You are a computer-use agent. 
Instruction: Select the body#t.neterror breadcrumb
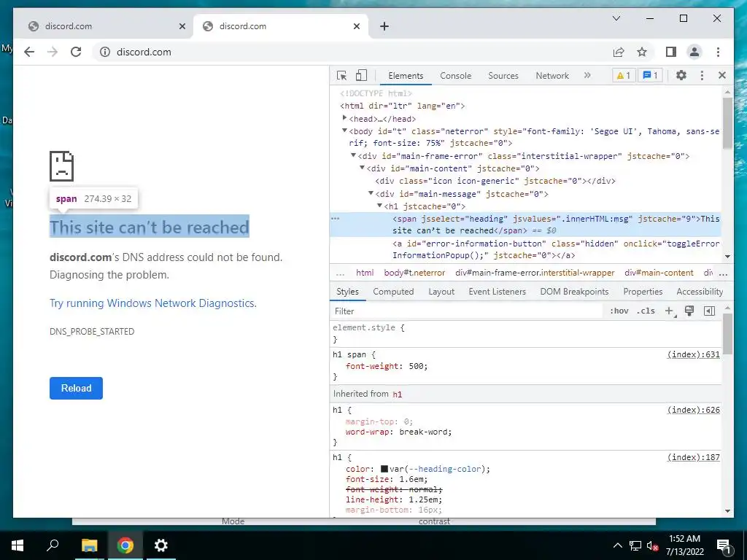[414, 273]
